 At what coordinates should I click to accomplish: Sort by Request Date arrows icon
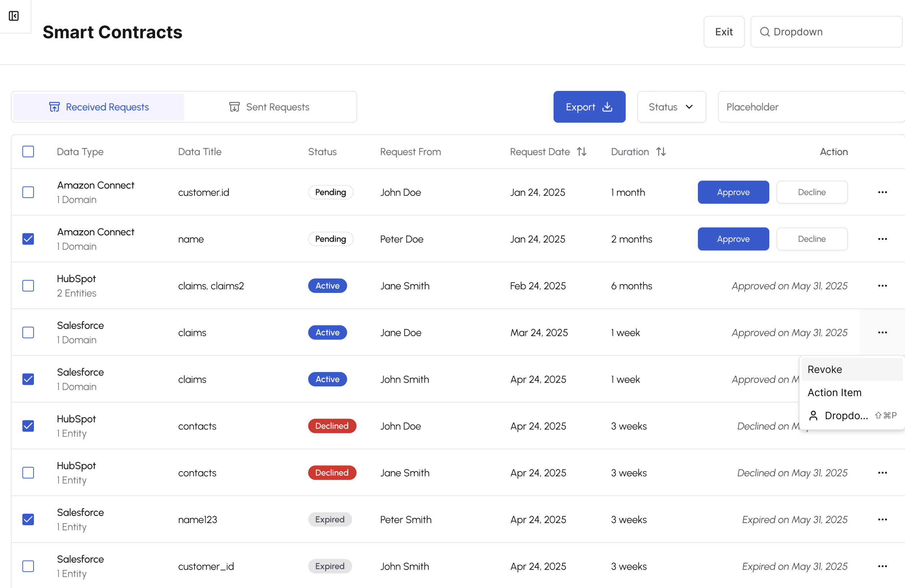click(x=581, y=152)
